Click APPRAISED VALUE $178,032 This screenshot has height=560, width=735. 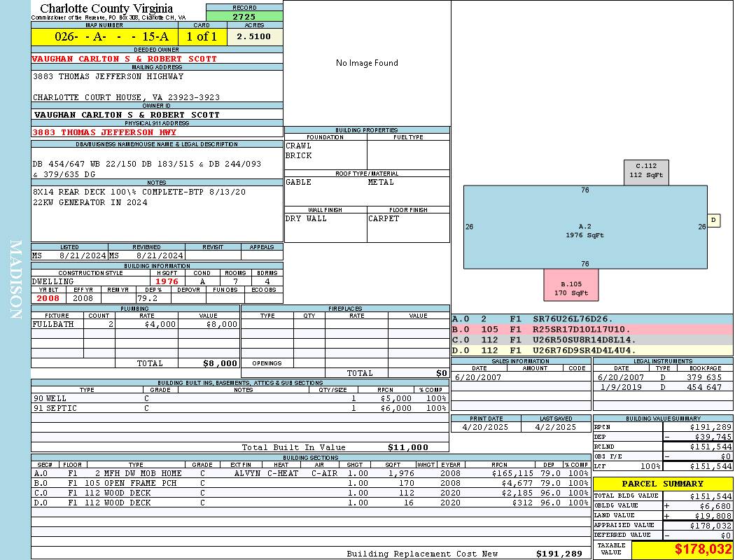pyautogui.click(x=710, y=526)
